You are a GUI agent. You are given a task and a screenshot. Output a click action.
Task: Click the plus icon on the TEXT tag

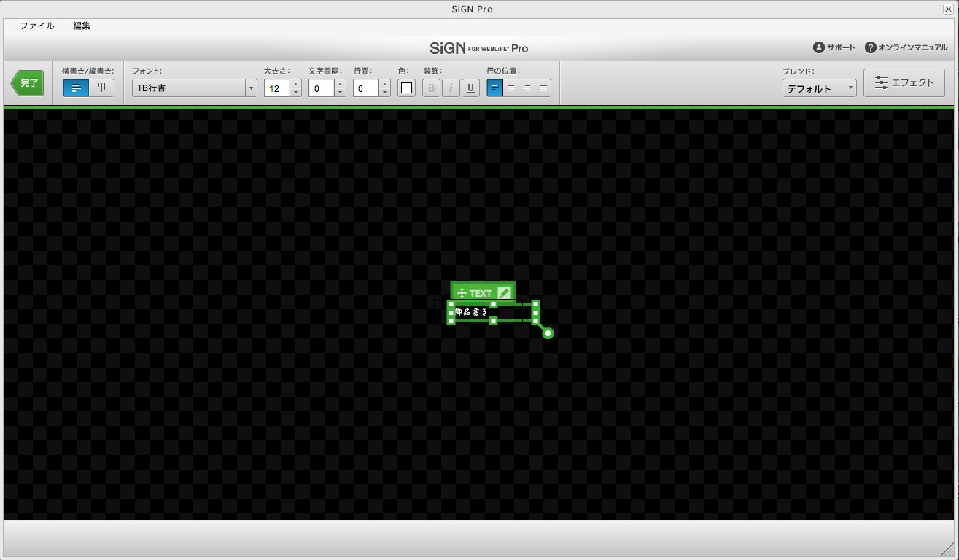[461, 292]
